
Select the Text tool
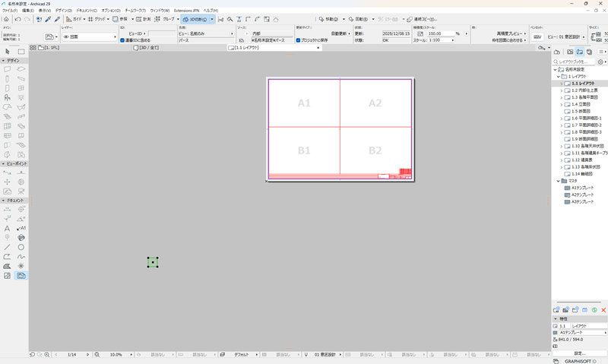point(8,228)
